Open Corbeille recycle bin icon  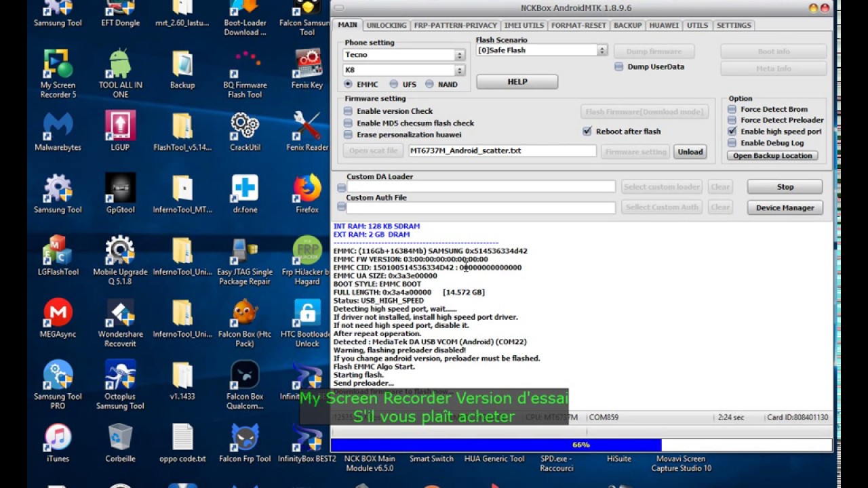(x=120, y=443)
